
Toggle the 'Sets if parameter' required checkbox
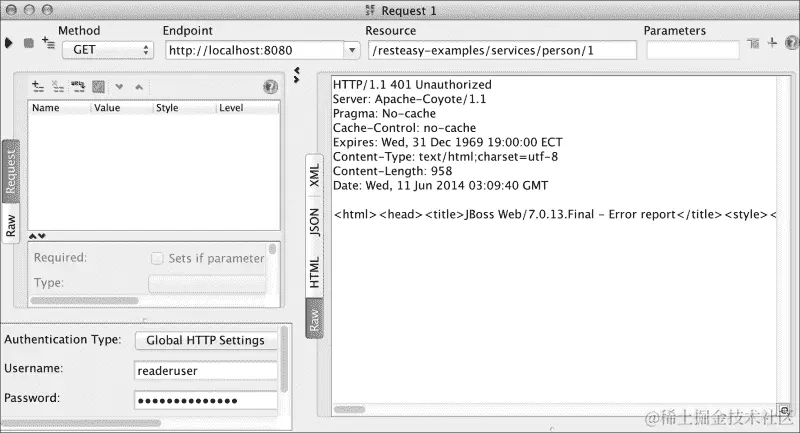(157, 258)
